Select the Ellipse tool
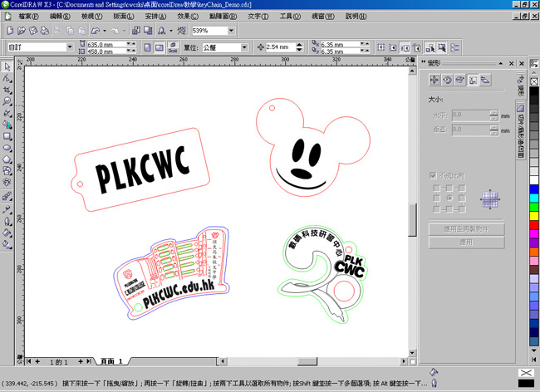The height and width of the screenshot is (392, 540). (x=7, y=148)
